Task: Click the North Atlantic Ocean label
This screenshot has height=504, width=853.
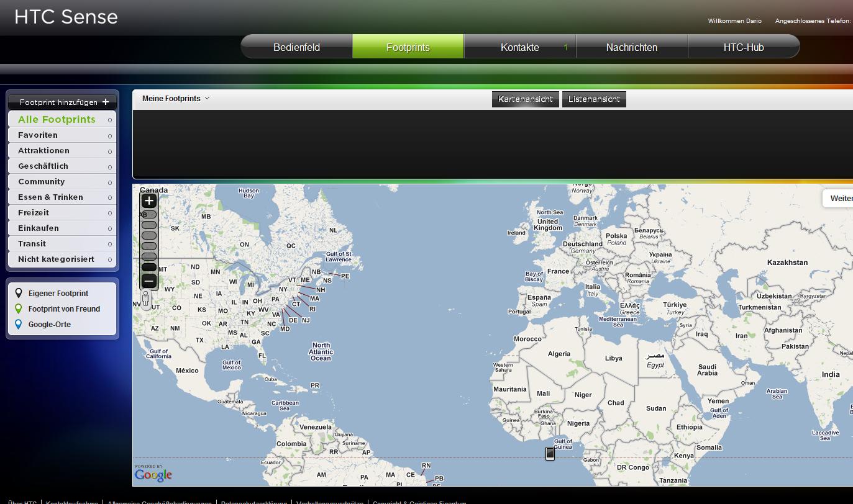Action: 321,351
